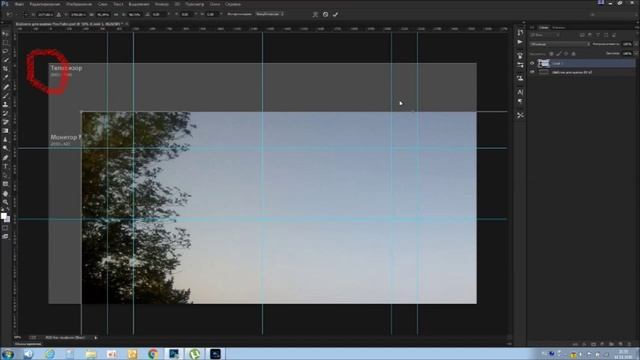This screenshot has height=360, width=640.
Task: Open the crossed-tools preset panel icon
Action: (x=520, y=116)
